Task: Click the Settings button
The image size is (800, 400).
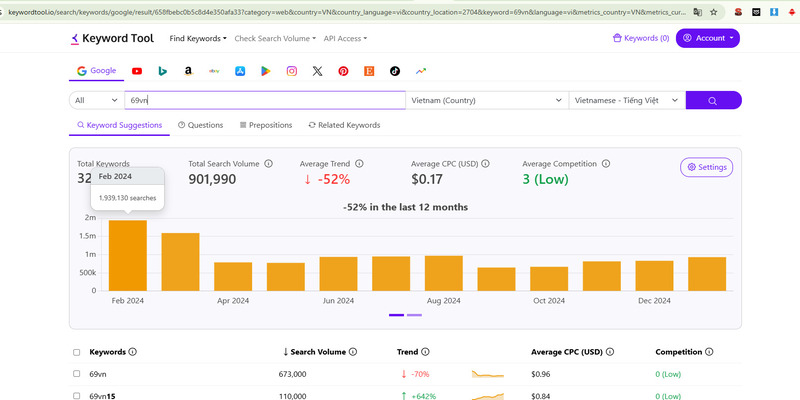Action: pyautogui.click(x=706, y=167)
